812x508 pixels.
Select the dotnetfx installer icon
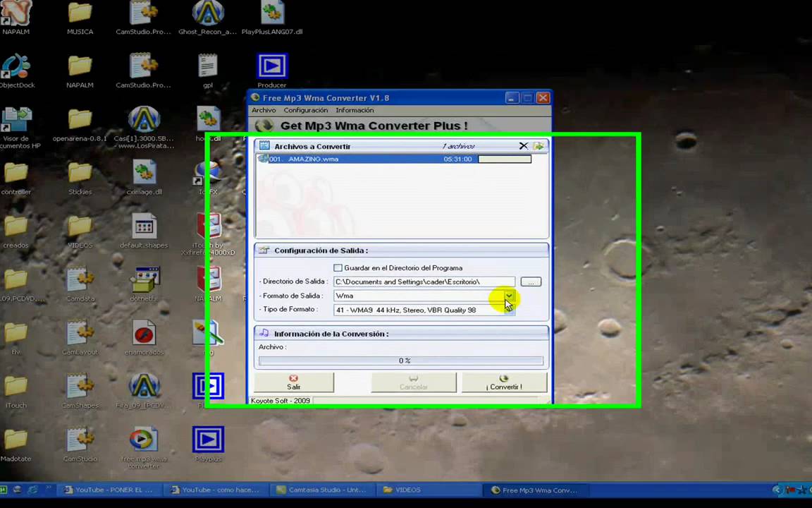click(144, 280)
